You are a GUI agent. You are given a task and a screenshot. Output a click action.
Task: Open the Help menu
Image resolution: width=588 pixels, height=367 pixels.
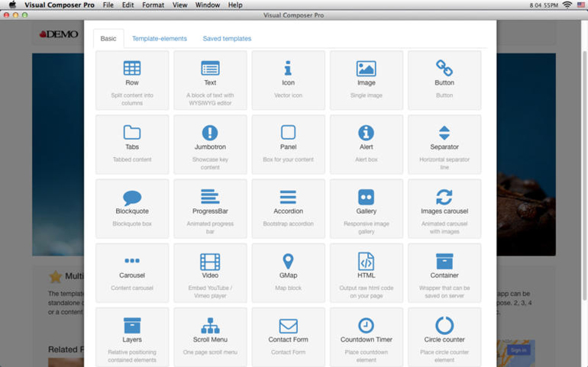(x=235, y=5)
